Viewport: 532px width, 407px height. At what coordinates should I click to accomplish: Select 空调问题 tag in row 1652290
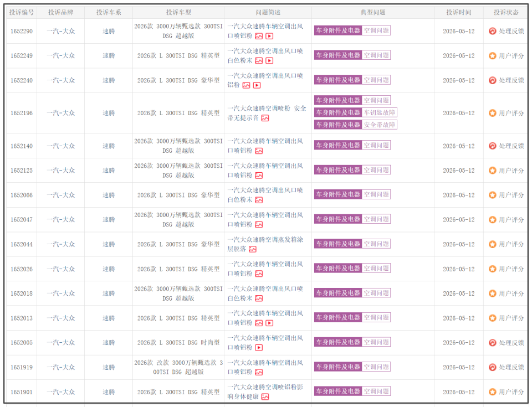pyautogui.click(x=376, y=30)
